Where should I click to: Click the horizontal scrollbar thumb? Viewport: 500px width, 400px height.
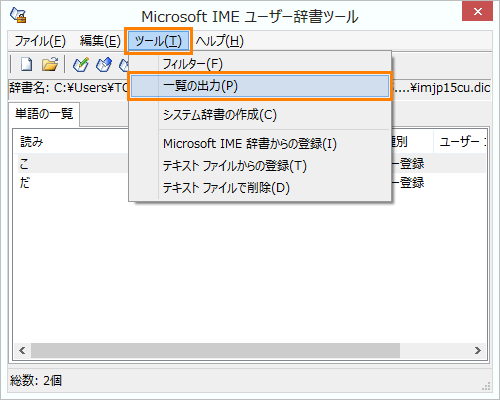(215, 350)
